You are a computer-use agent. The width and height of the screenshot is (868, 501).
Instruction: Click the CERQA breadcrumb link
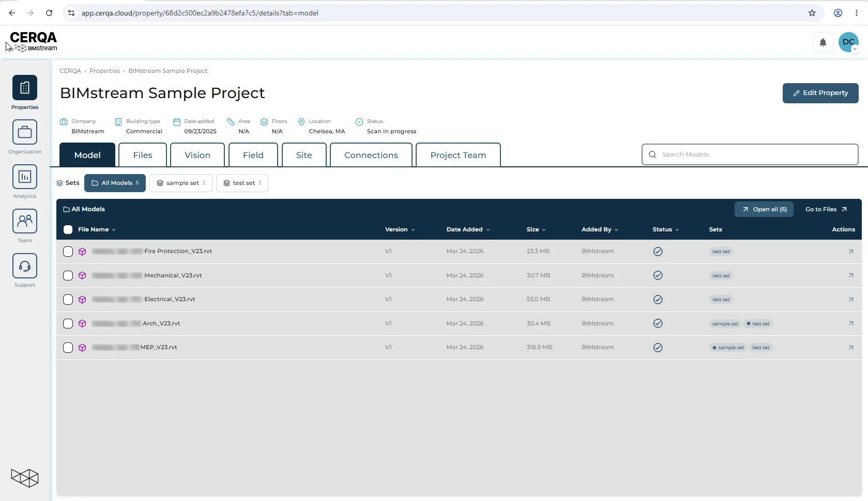pos(70,71)
